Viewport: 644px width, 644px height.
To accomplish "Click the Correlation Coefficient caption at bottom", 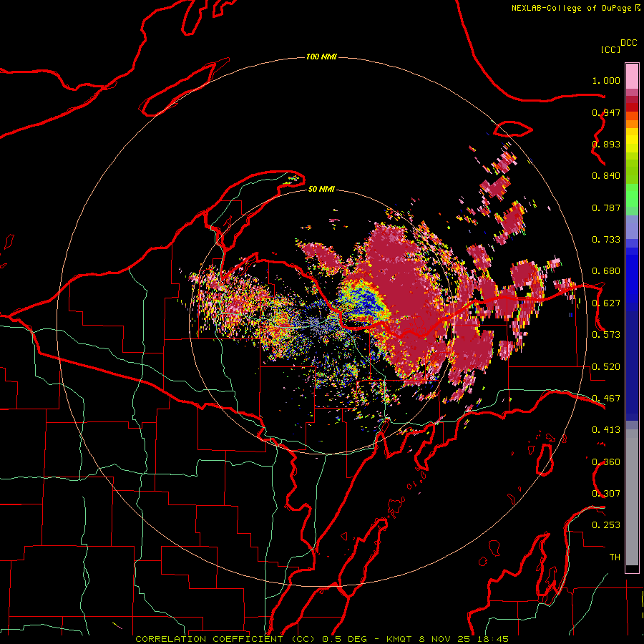I will tap(322, 639).
